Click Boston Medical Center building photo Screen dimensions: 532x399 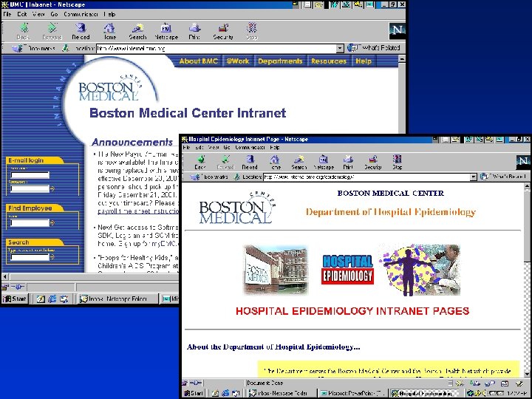[x=276, y=270]
